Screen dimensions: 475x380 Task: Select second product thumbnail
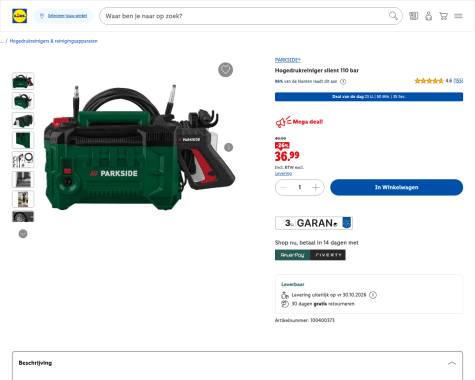[23, 101]
